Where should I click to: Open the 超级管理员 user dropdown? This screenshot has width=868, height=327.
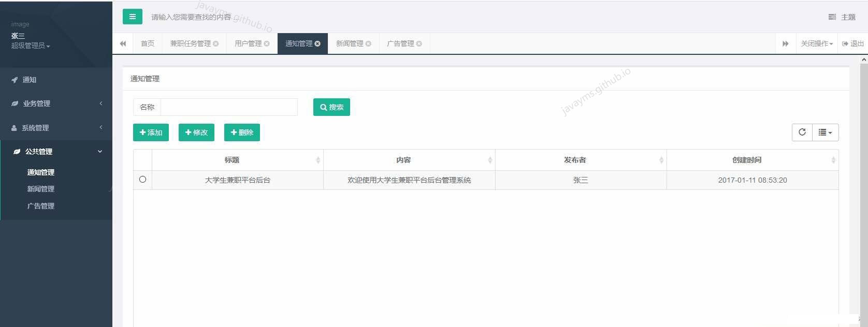coord(31,46)
